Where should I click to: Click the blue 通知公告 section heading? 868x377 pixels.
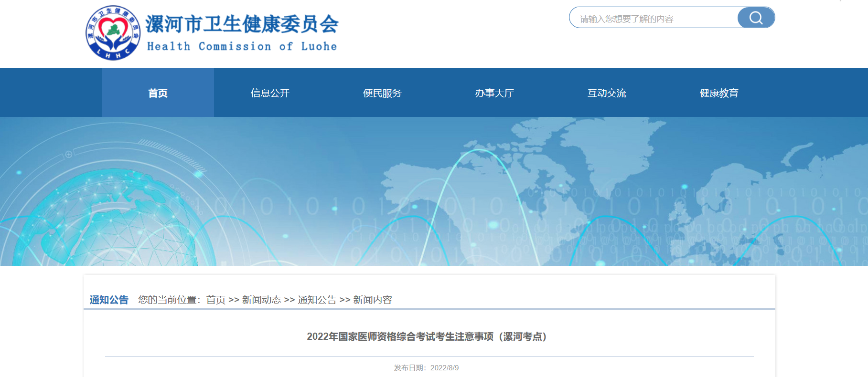pos(109,300)
